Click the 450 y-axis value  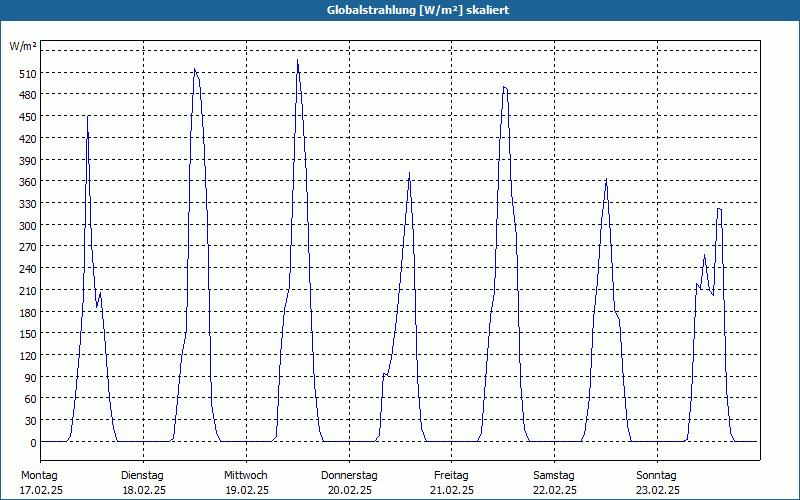pos(28,117)
